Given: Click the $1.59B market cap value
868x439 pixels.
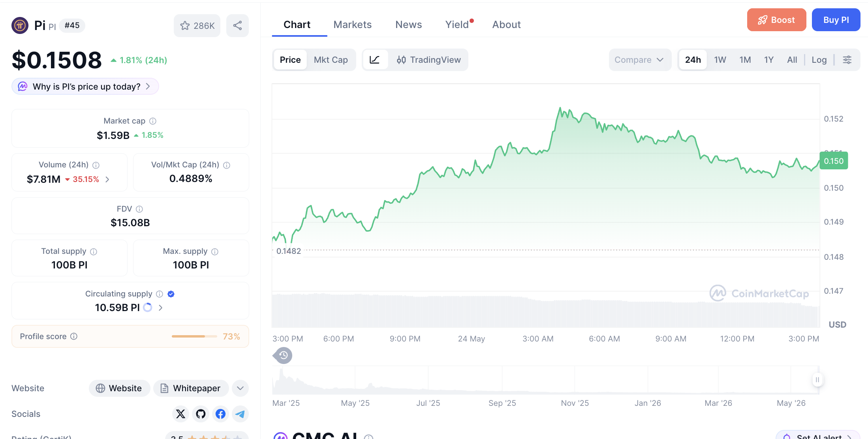Looking at the screenshot, I should [x=113, y=135].
